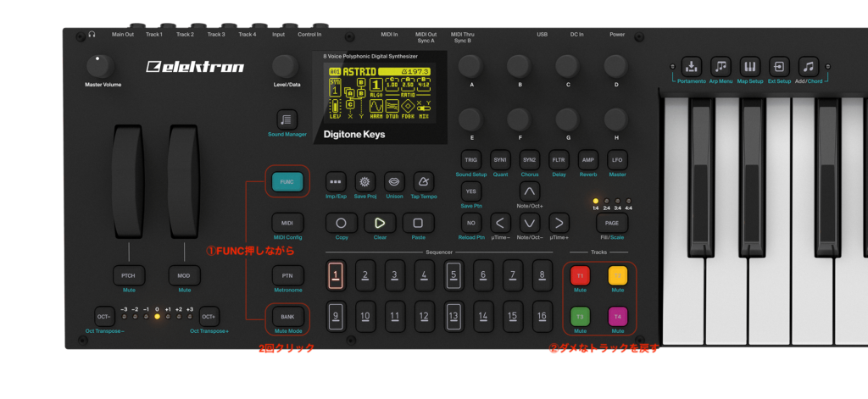Click the YES Save Ptn button

[x=471, y=191]
